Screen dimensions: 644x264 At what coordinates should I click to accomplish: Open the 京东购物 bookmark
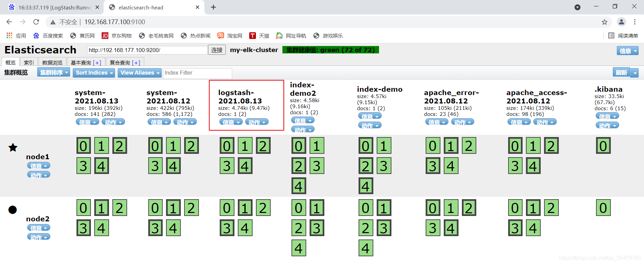117,36
